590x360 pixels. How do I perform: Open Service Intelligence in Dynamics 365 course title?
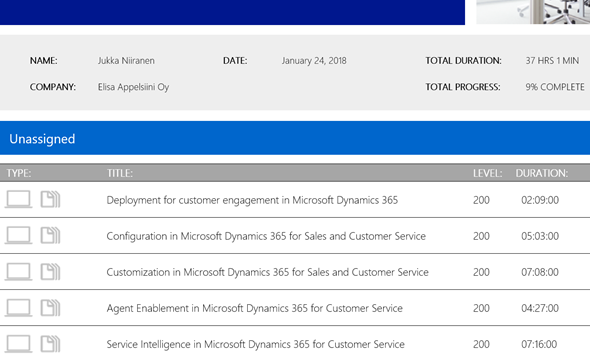tap(255, 345)
